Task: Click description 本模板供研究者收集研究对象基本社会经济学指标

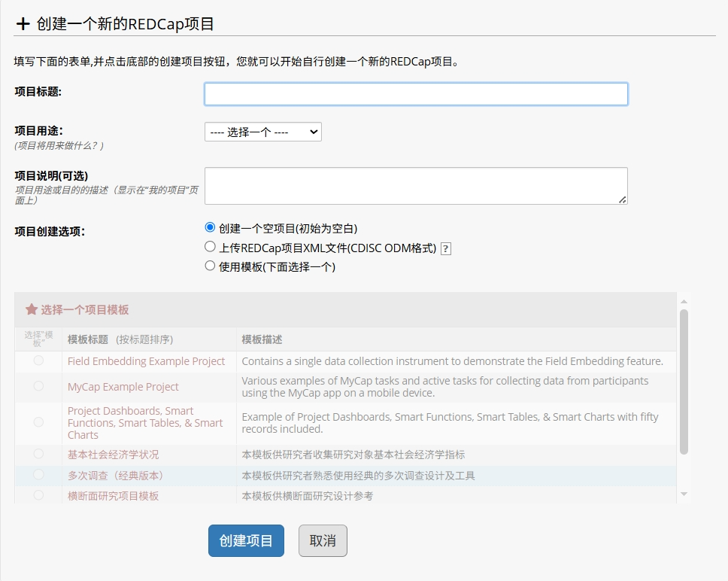Action: click(353, 455)
